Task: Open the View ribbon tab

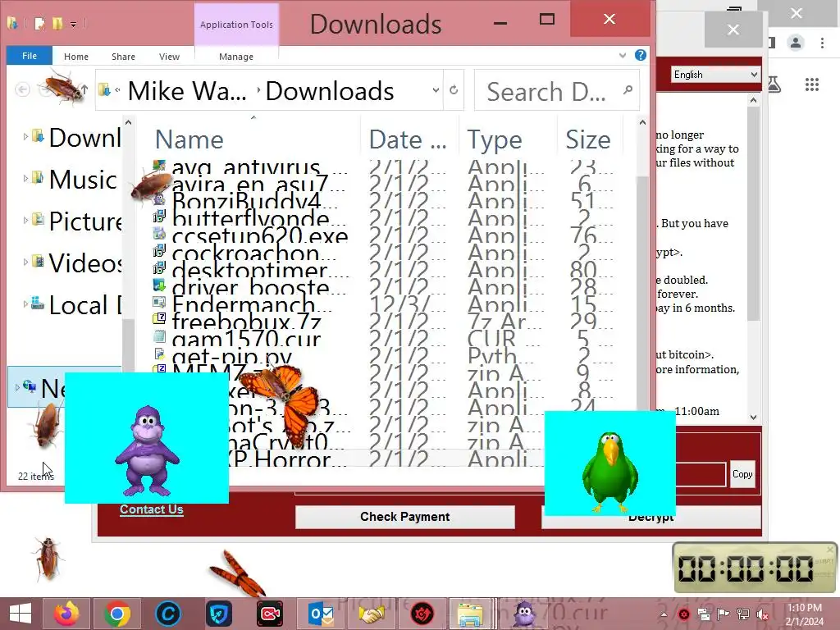Action: tap(169, 57)
